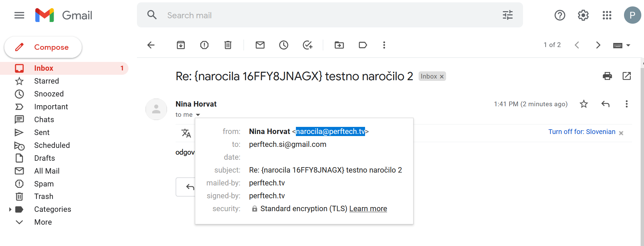Click recipient perftech.si@gmail.com
The image size is (644, 246).
(287, 144)
